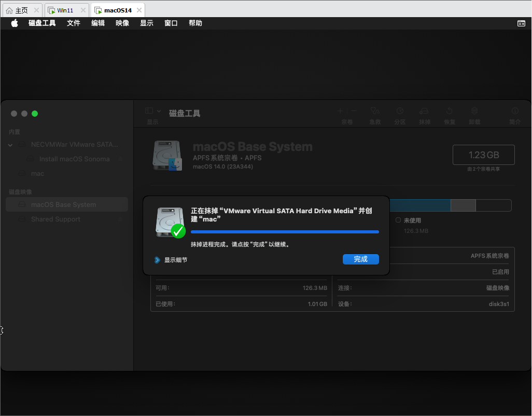This screenshot has height=416, width=532.
Task: Open the 映像 menu
Action: (122, 23)
